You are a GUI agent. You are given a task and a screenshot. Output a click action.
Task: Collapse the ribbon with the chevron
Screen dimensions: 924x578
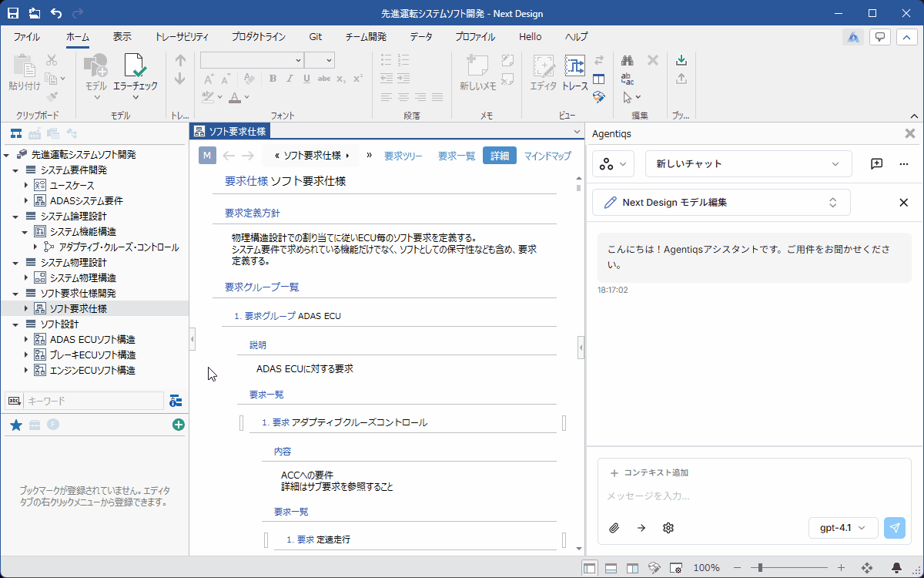(908, 37)
